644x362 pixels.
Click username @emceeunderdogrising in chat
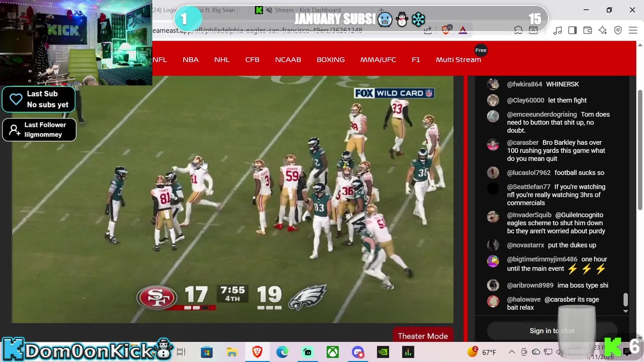pos(542,114)
